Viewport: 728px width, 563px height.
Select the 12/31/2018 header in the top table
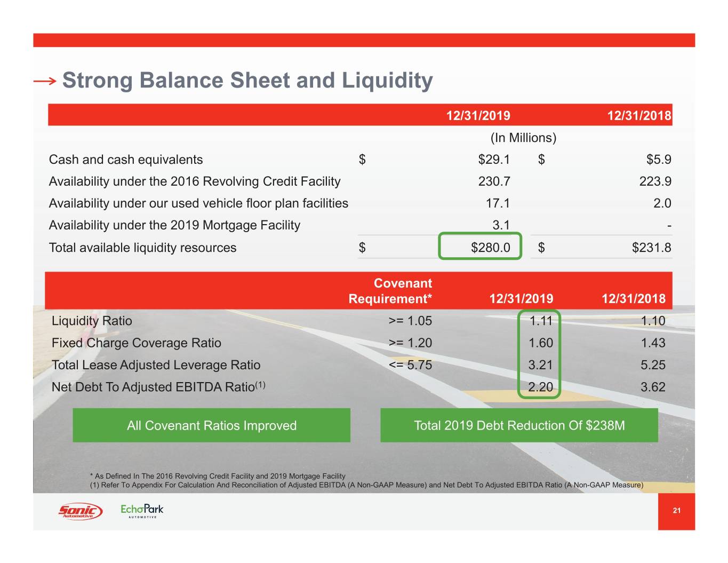coord(639,116)
